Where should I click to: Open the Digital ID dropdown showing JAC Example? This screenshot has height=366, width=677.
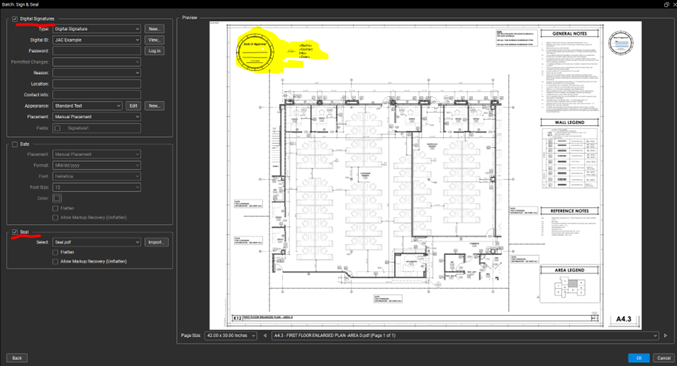tap(97, 40)
